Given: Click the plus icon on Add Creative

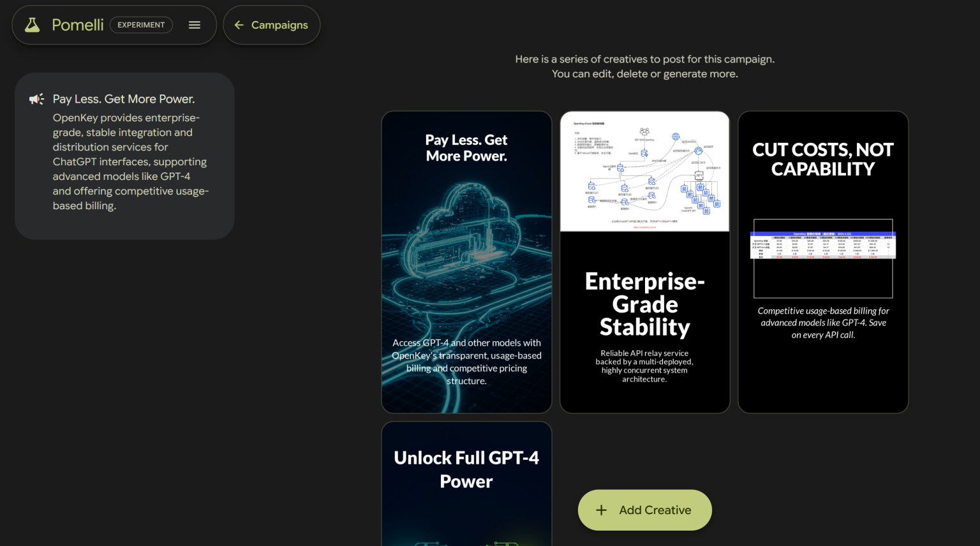Looking at the screenshot, I should click(601, 510).
